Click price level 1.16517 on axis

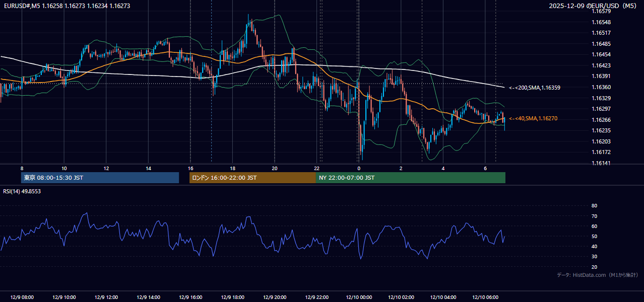click(x=601, y=33)
